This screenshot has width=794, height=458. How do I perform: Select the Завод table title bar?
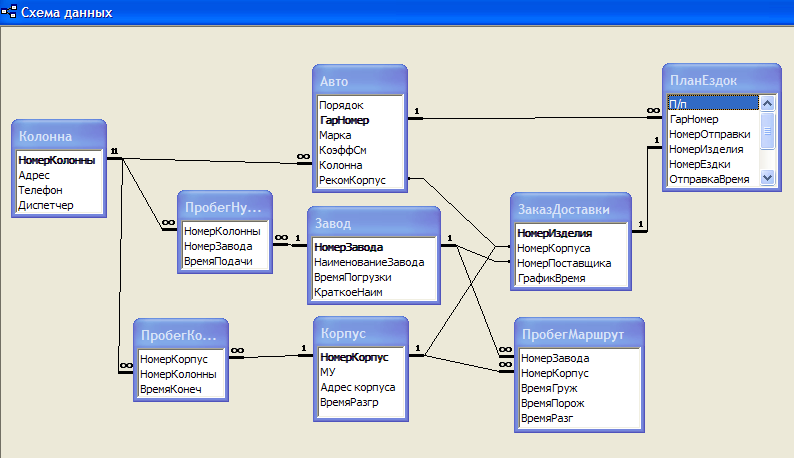374,223
